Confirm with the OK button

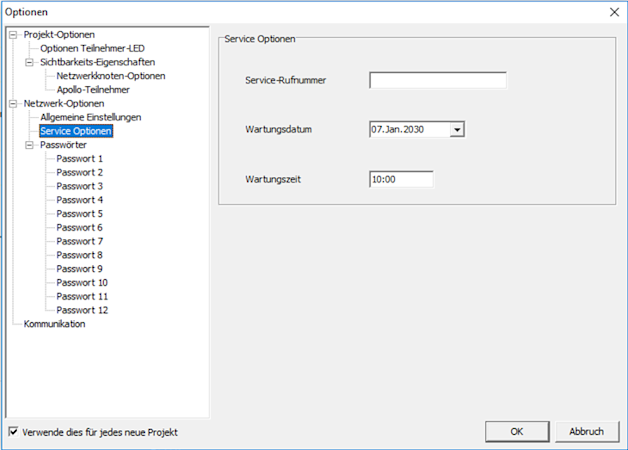517,432
